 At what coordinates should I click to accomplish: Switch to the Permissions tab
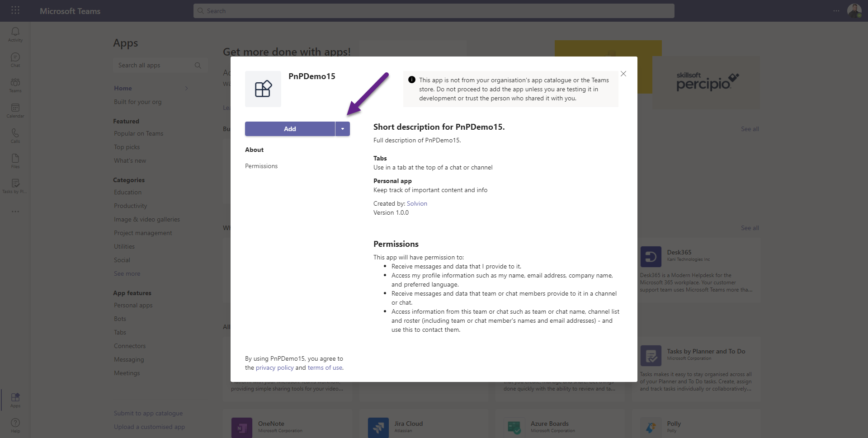[x=261, y=166]
